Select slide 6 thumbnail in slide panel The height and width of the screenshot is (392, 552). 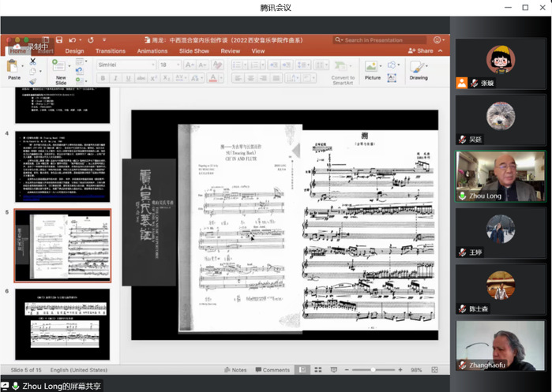pyautogui.click(x=62, y=323)
